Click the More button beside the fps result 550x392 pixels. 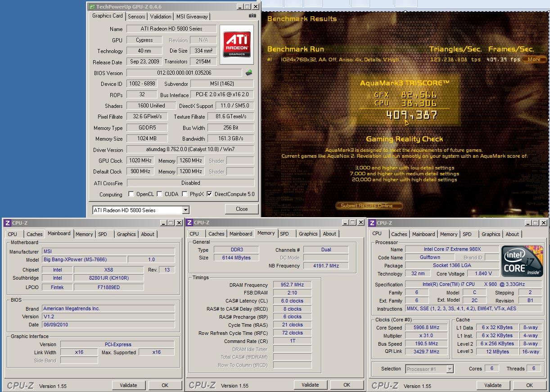[534, 59]
